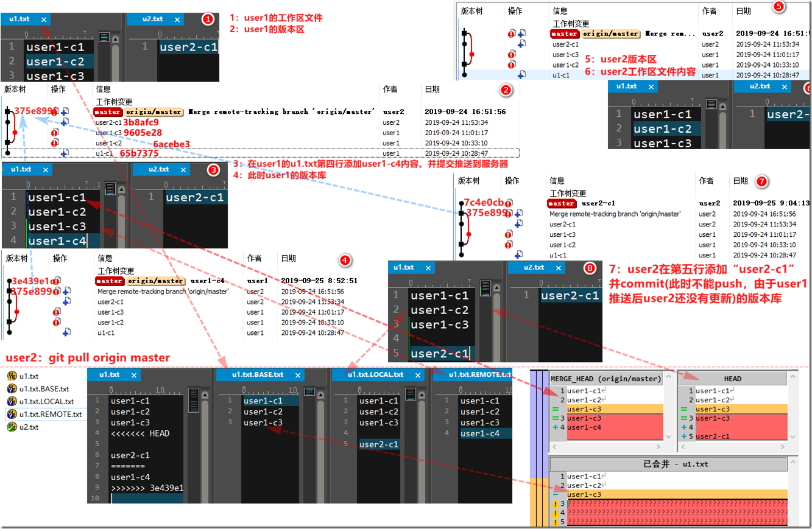
Task: Click scroll-up arrow of the merged result pane
Action: pyautogui.click(x=793, y=461)
